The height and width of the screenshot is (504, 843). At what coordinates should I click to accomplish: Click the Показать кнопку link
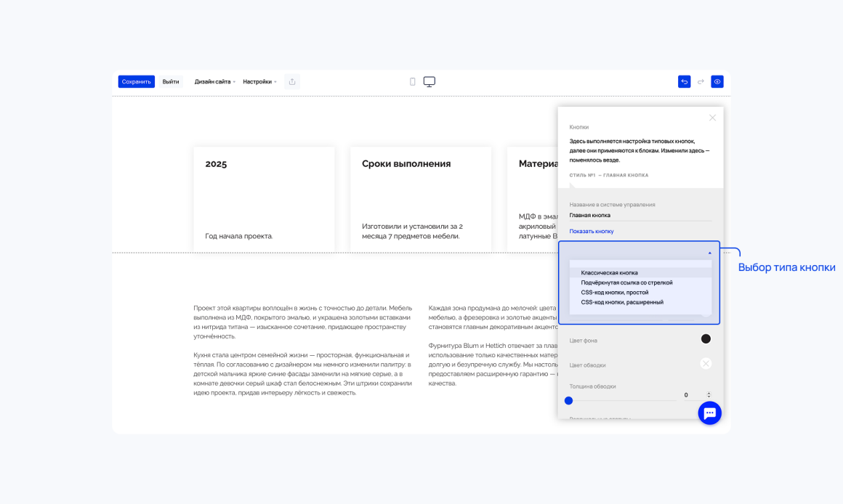coord(592,231)
